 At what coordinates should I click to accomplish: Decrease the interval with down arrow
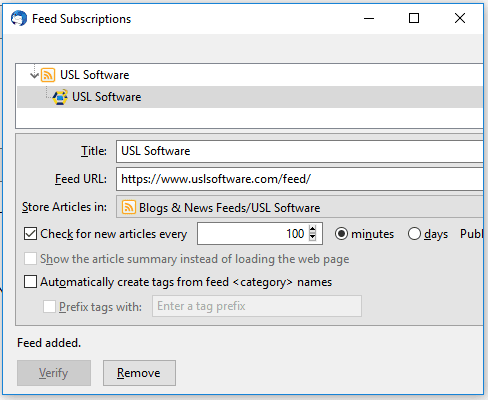coord(312,237)
